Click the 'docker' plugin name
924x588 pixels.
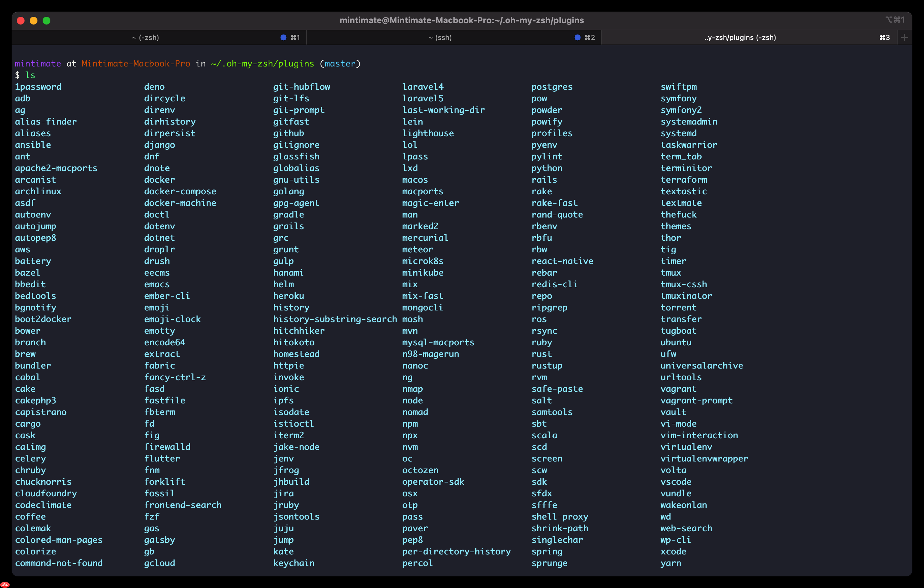(x=159, y=179)
